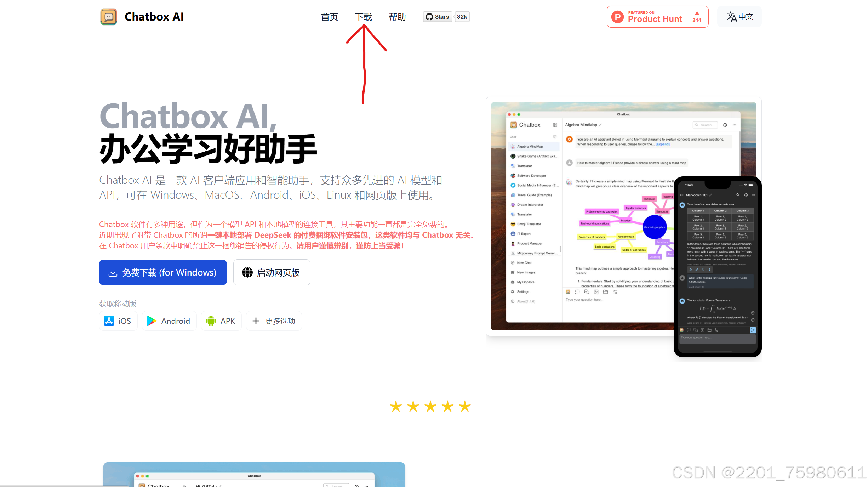Open the 帮助 nav item

[x=397, y=17]
